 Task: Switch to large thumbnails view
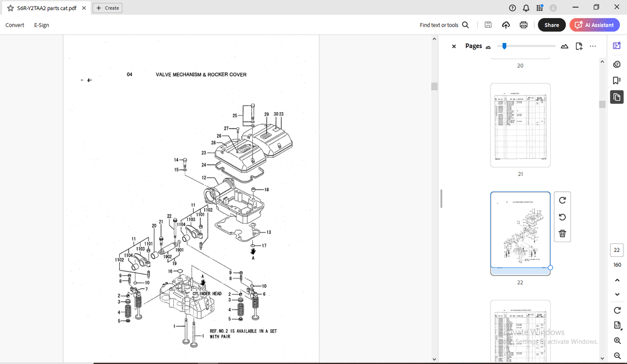click(x=564, y=46)
